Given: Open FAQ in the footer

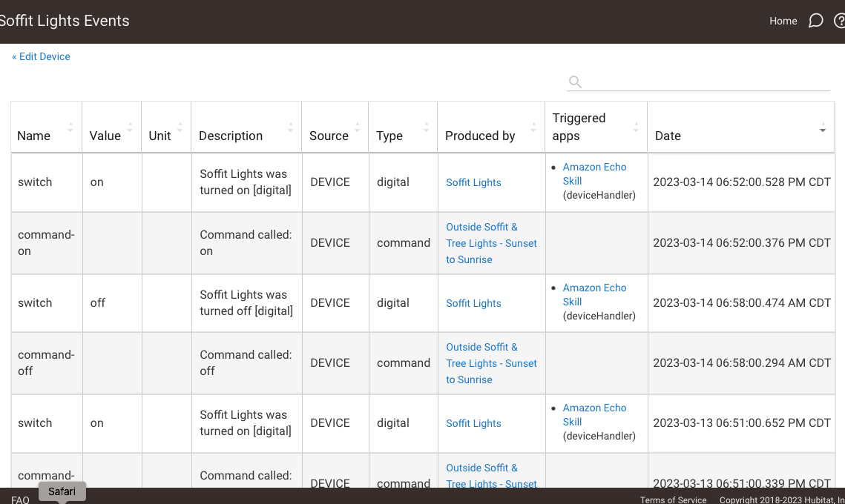Looking at the screenshot, I should (x=20, y=500).
